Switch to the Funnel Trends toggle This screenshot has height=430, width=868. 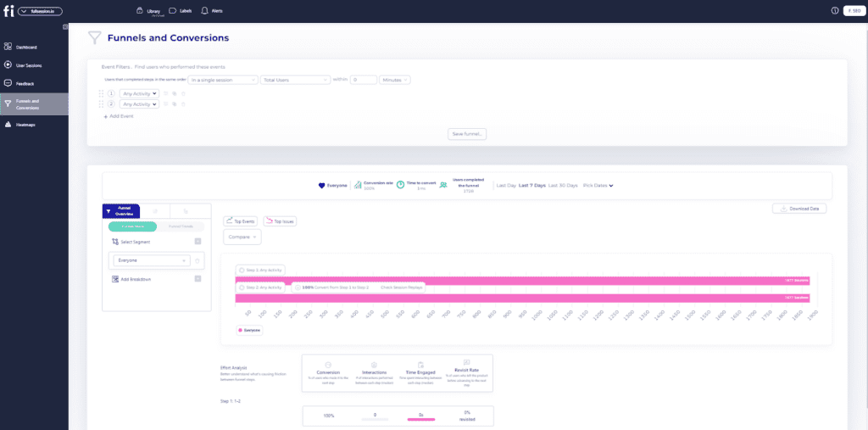coord(181,226)
